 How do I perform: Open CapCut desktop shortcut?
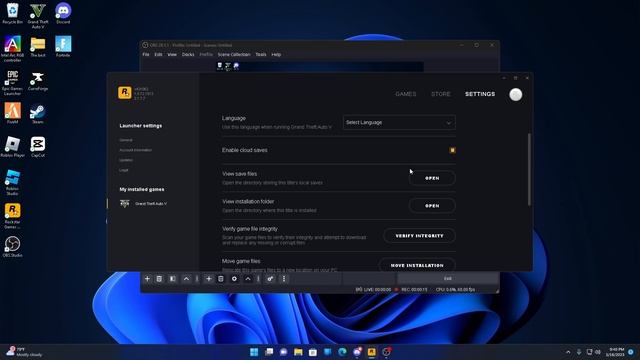(x=38, y=147)
